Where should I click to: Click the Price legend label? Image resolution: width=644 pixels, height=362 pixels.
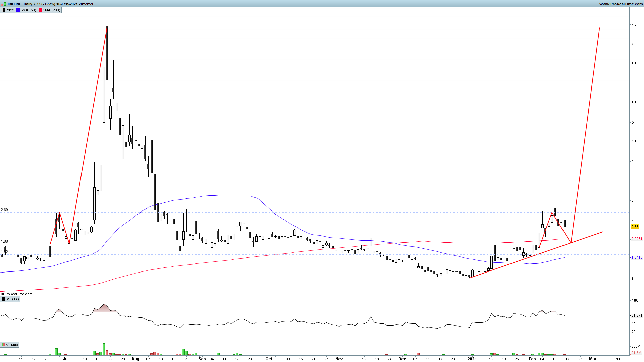(x=10, y=10)
